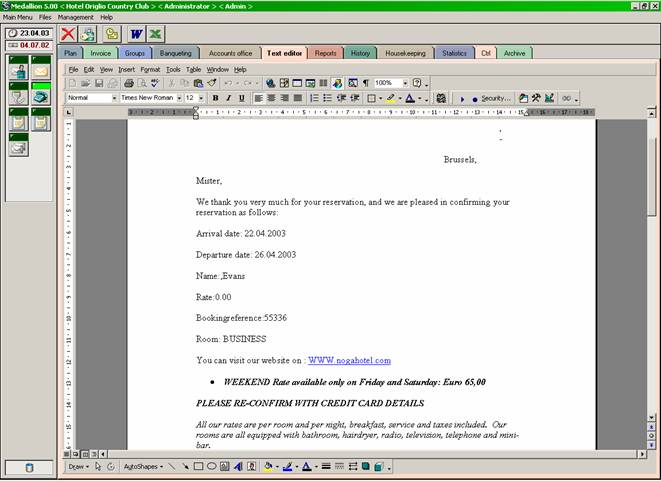This screenshot has width=661, height=482.
Task: Open Microsoft Word via the W icon
Action: 136,34
